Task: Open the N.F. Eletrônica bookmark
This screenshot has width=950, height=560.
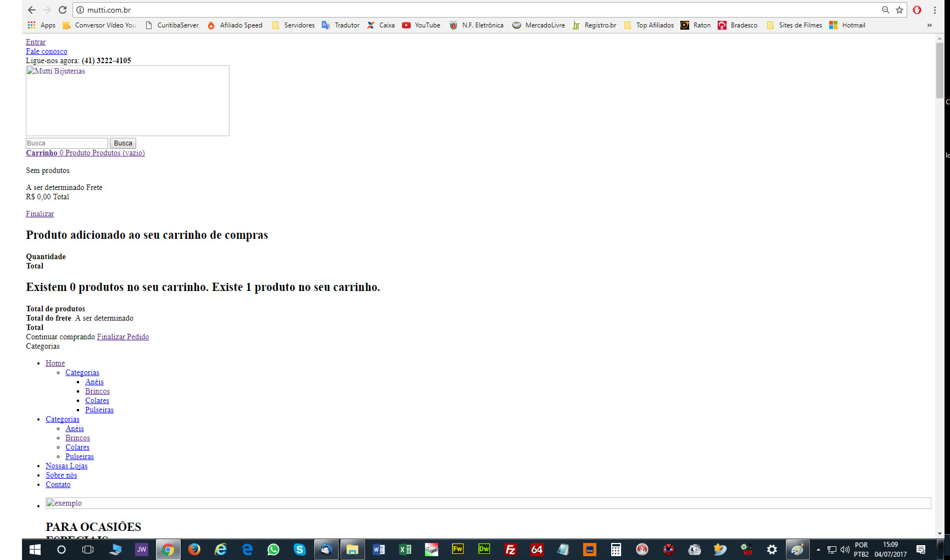Action: (x=477, y=25)
